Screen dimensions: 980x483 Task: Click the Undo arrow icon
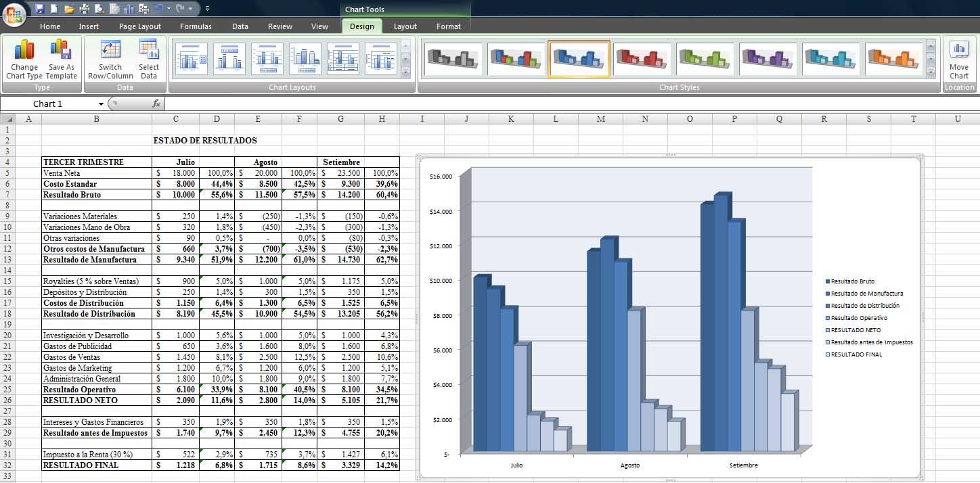[159, 9]
